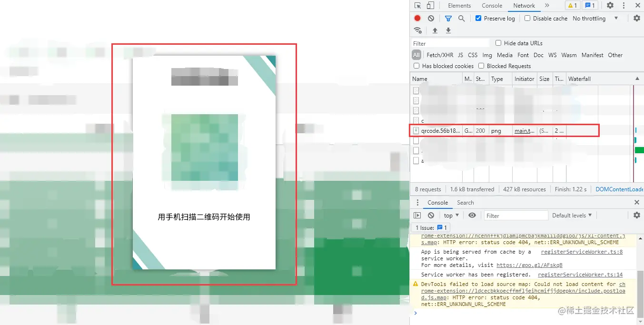Click the import HAR upload arrow
Screen dimensions: 644x325
pos(435,30)
